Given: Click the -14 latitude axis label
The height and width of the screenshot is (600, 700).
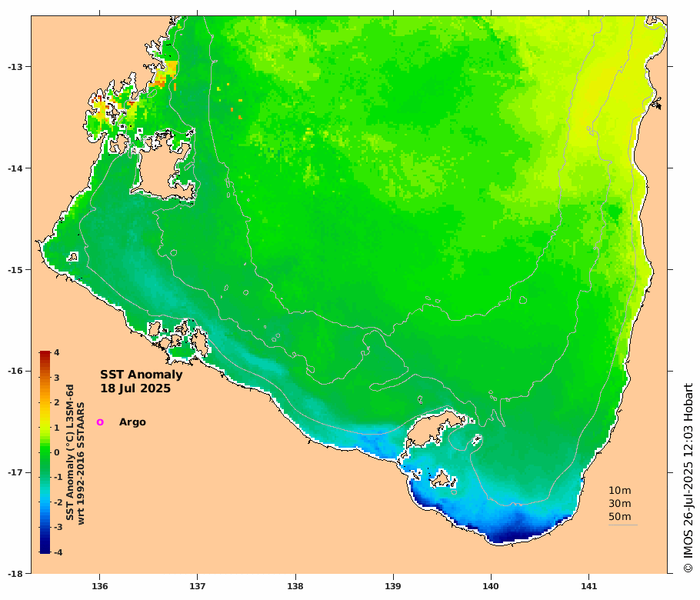Looking at the screenshot, I should (15, 168).
